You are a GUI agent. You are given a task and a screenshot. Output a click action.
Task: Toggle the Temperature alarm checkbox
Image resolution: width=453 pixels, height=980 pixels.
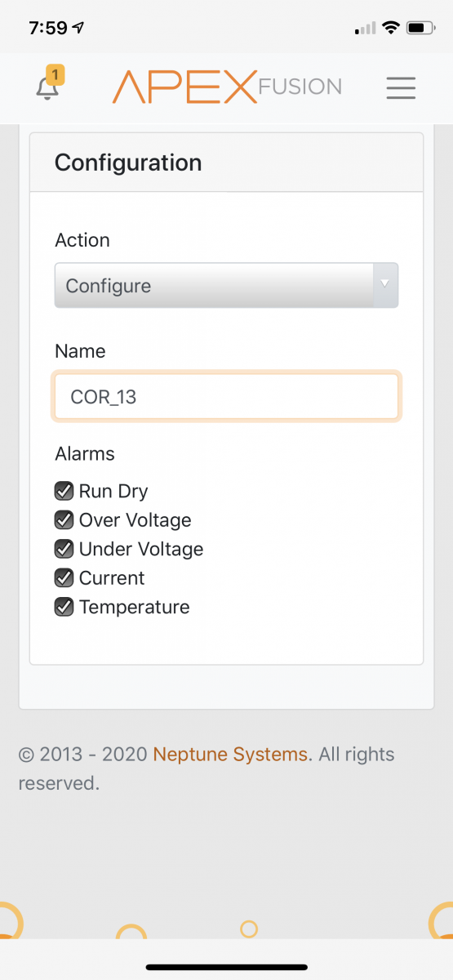(64, 607)
